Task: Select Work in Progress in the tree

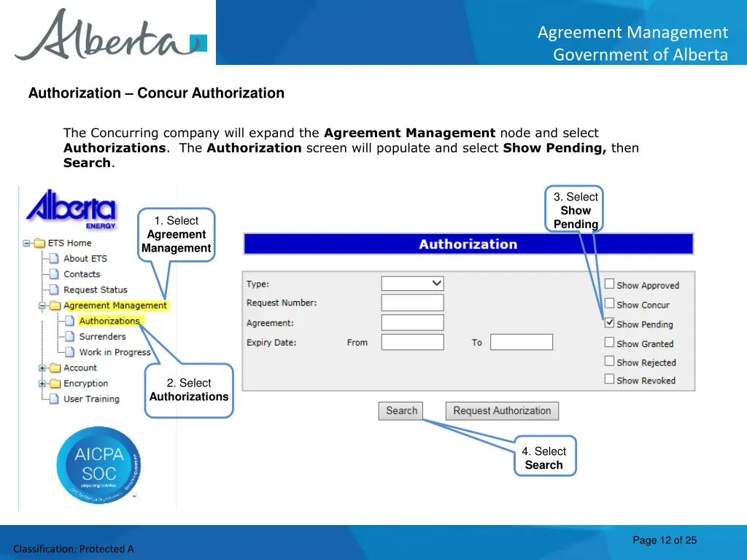Action: pyautogui.click(x=115, y=352)
